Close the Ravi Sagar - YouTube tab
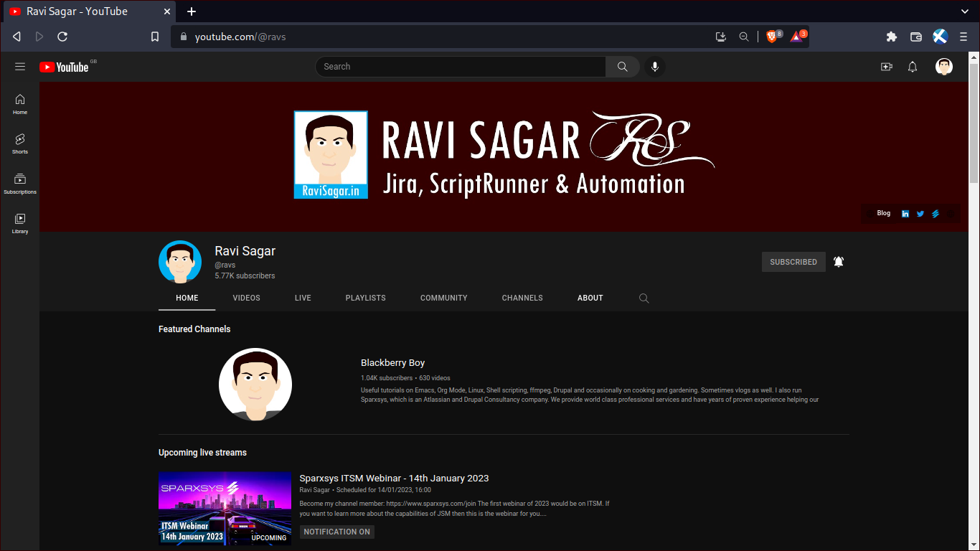This screenshot has height=551, width=980. (167, 11)
